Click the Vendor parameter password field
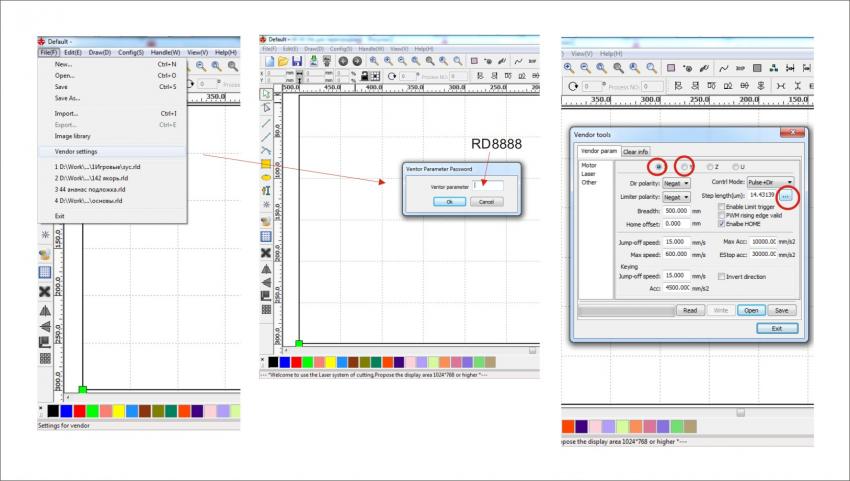850x481 pixels. [489, 186]
